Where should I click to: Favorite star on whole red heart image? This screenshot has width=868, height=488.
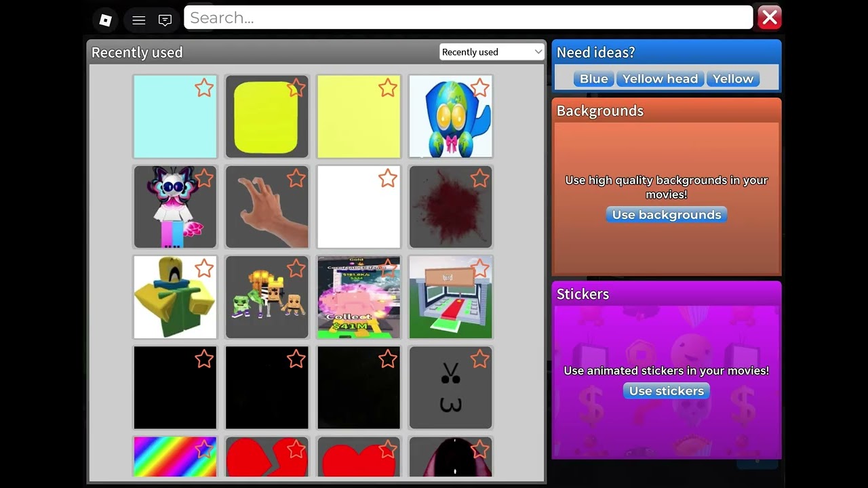coord(388,449)
